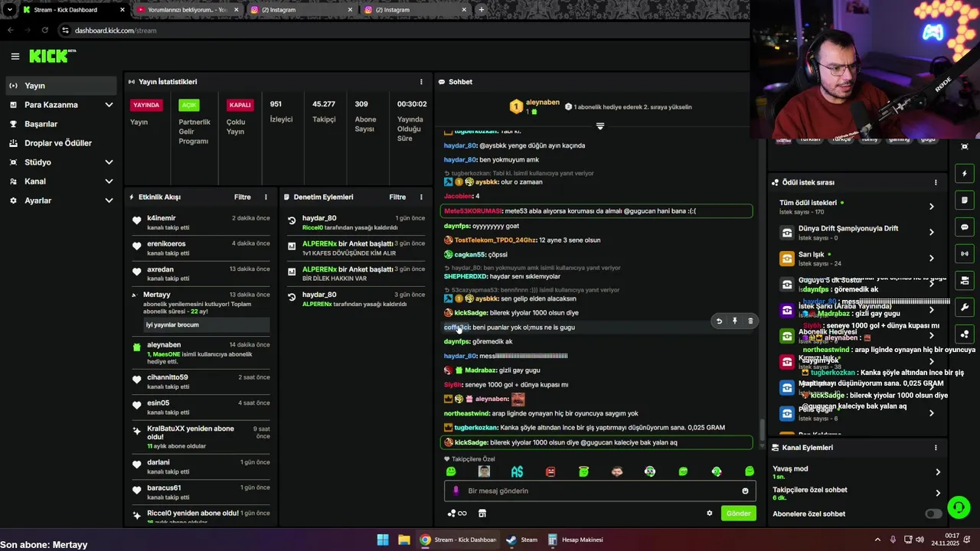Click the lightning bolt icon in right sidebar
Screen dimensions: 980x551
(965, 174)
